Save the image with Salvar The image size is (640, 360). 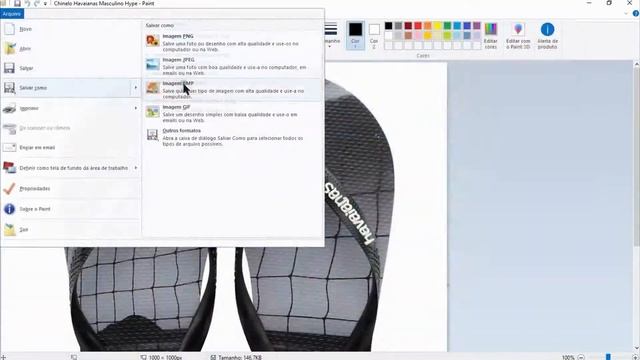click(x=71, y=68)
